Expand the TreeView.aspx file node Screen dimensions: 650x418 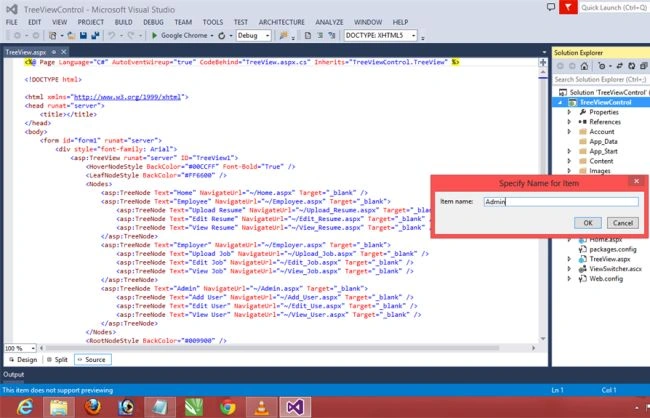click(569, 259)
